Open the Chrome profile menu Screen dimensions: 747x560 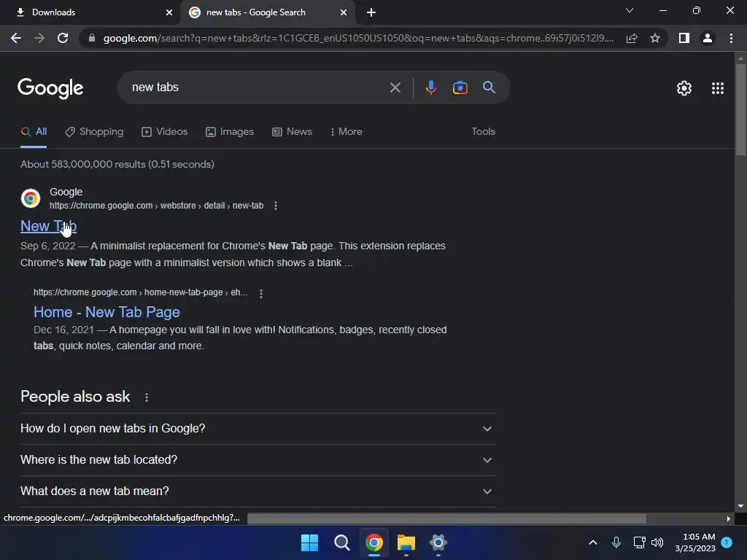708,38
